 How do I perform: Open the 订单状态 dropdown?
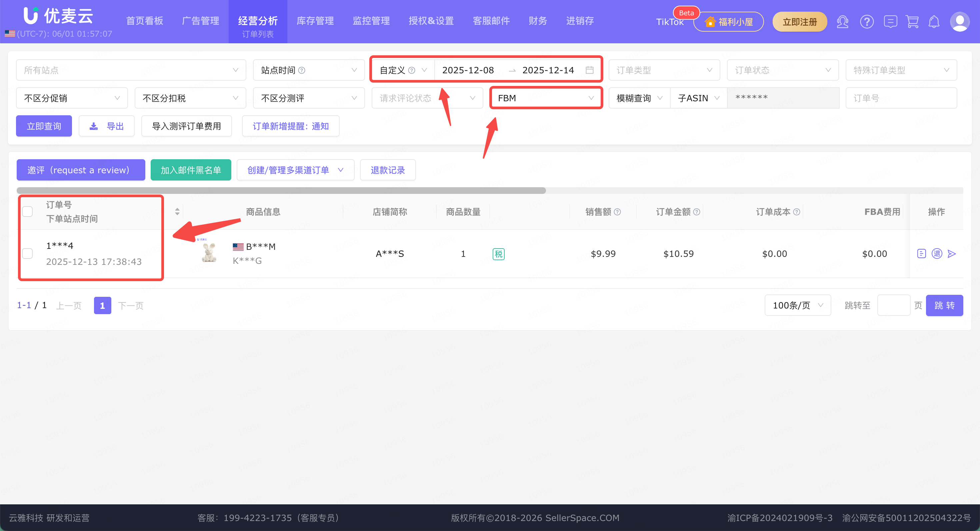point(783,70)
